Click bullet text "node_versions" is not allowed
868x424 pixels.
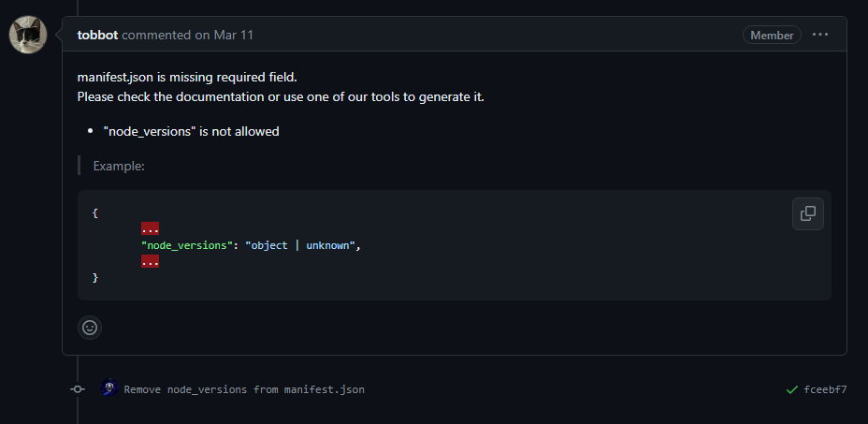click(x=191, y=131)
